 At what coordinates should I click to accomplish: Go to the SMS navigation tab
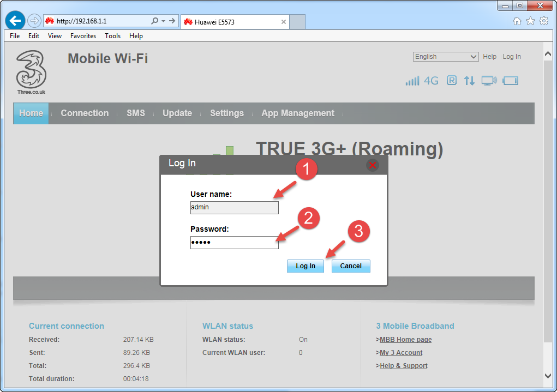(136, 113)
